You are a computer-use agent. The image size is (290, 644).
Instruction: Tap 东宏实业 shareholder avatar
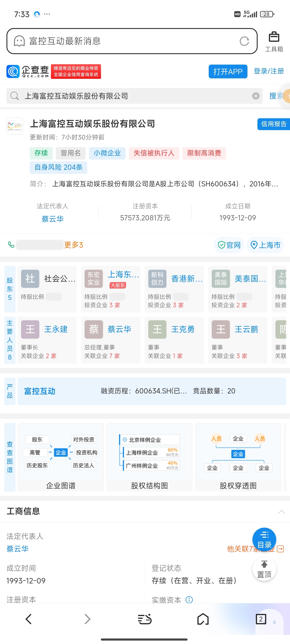pos(94,279)
